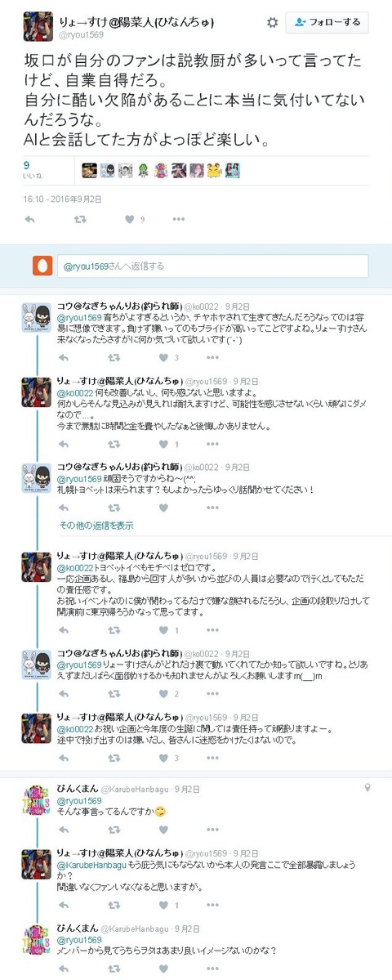Click the reply field addressed to @ryou1569
This screenshot has height=980, width=392.
[x=212, y=266]
